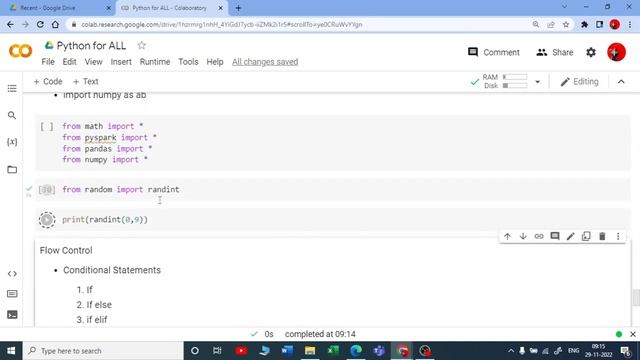Image resolution: width=640 pixels, height=360 pixels.
Task: Open Colab settings gear
Action: point(591,52)
